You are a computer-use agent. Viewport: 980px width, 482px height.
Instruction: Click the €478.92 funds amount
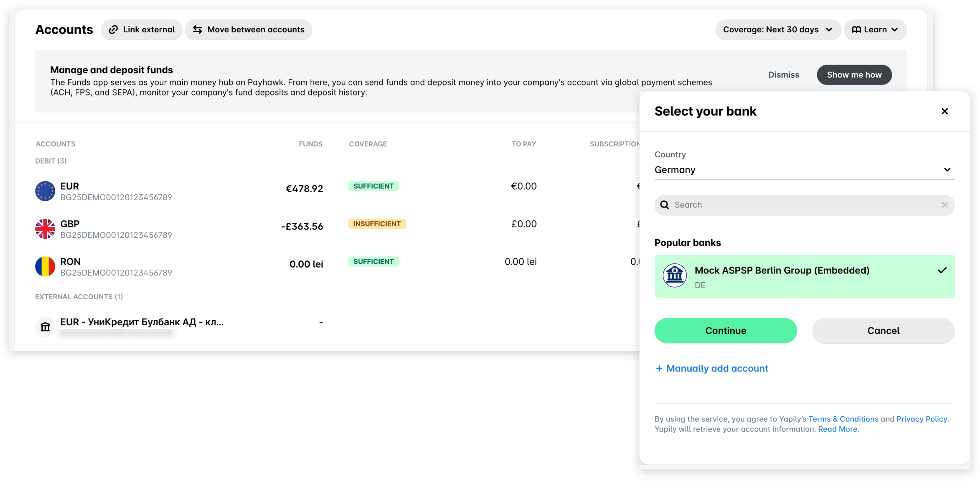tap(304, 189)
